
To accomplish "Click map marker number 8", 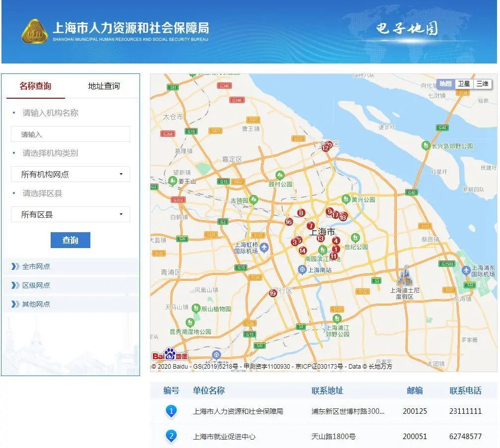I will pos(301,213).
